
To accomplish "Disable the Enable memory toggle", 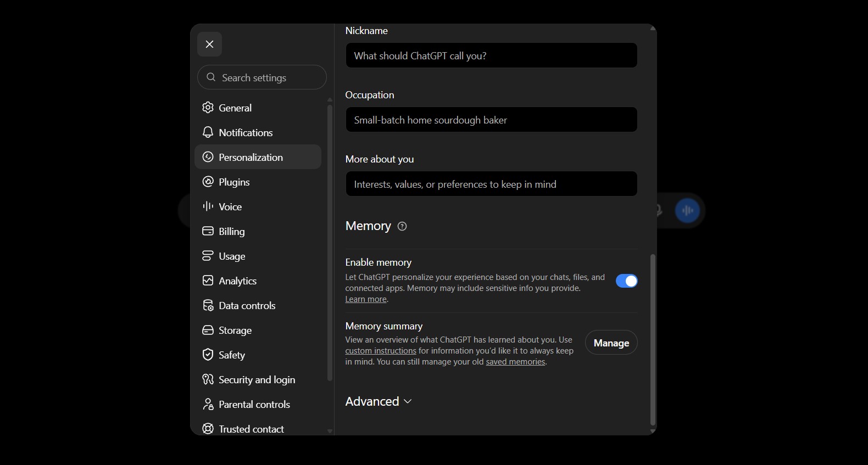I will (626, 281).
